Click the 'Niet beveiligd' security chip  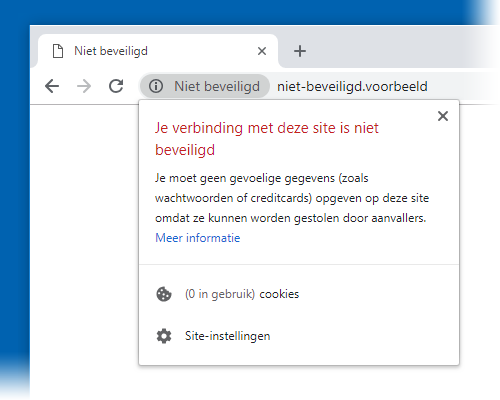point(204,86)
